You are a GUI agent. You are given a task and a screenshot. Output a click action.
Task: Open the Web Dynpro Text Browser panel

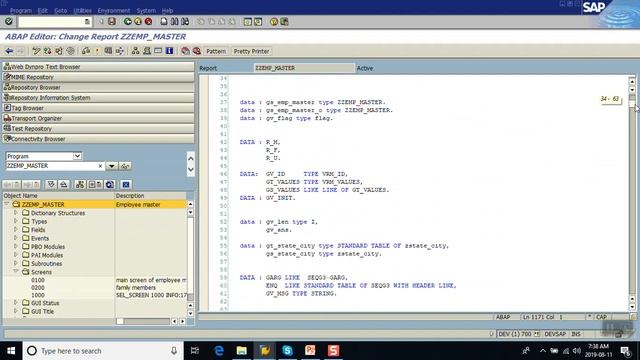pyautogui.click(x=98, y=67)
